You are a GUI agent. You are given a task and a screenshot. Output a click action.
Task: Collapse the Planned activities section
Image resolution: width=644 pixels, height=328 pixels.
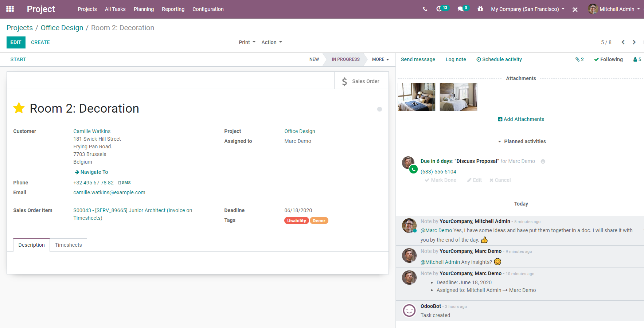pyautogui.click(x=522, y=141)
